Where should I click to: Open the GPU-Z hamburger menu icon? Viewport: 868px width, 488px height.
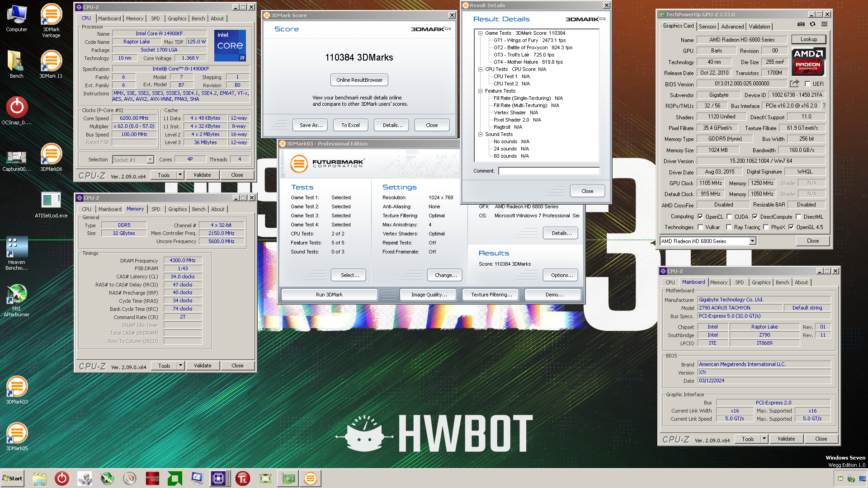coord(825,24)
